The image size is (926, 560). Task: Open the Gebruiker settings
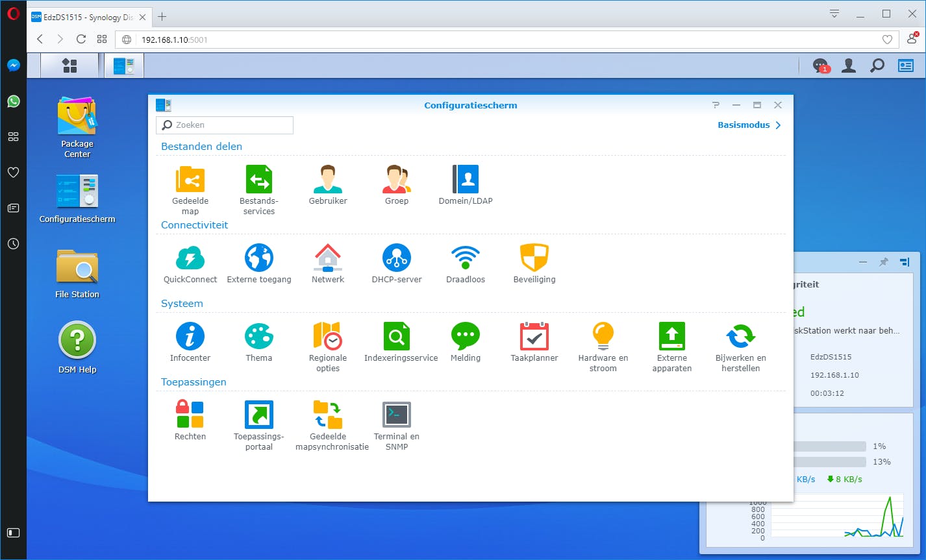click(328, 185)
